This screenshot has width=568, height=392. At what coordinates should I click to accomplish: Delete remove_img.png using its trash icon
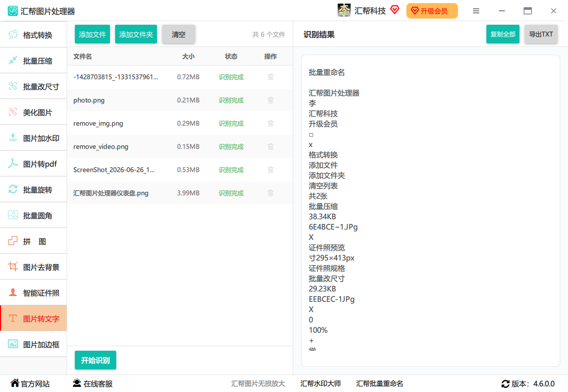click(271, 123)
